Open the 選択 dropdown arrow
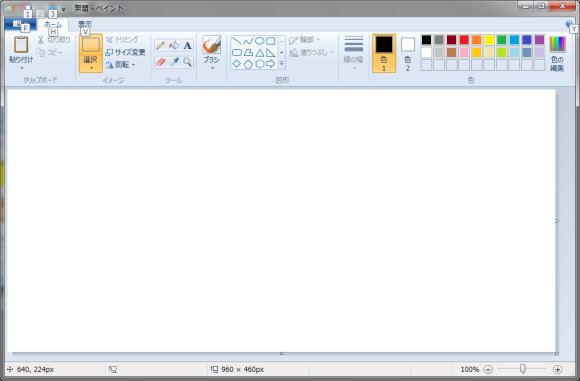 point(91,68)
